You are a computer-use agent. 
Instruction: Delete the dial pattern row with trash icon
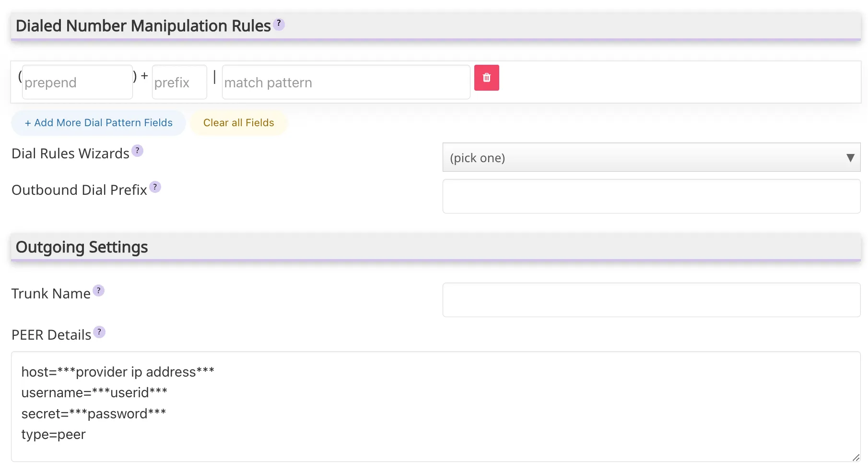(486, 77)
